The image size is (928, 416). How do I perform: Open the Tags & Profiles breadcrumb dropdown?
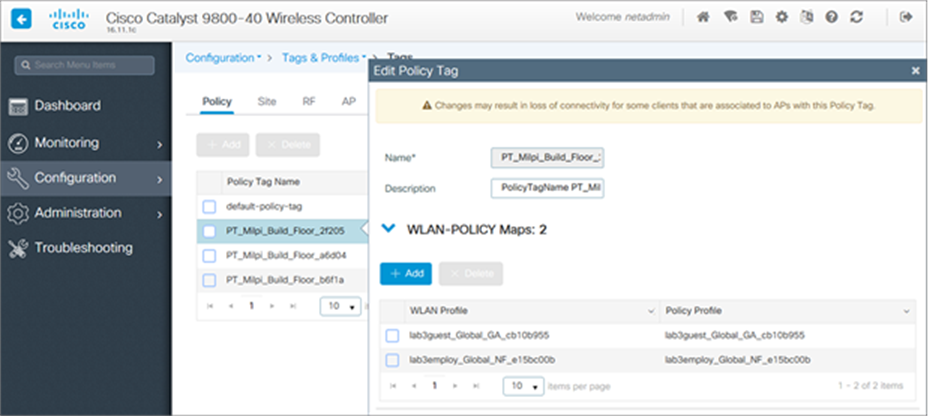(324, 58)
